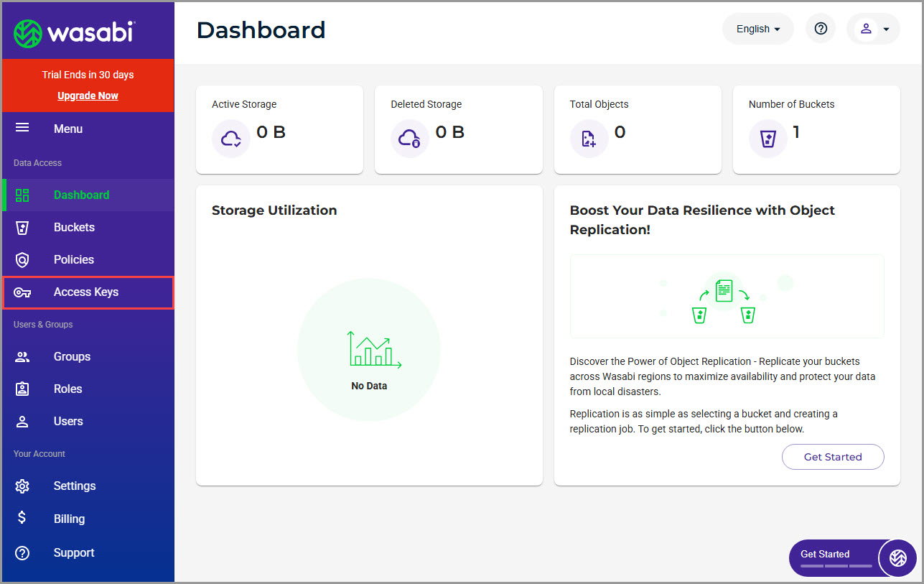This screenshot has width=924, height=584.
Task: Click the Settings gear icon
Action: pyautogui.click(x=22, y=486)
